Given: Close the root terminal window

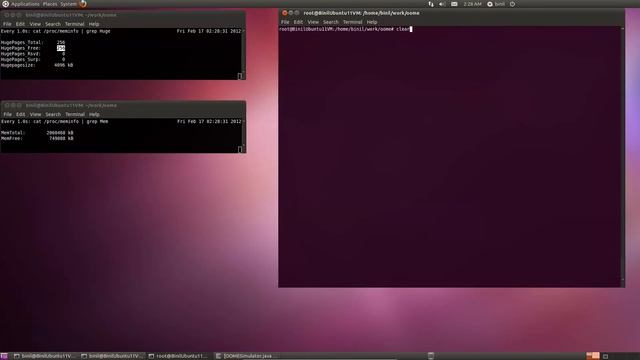Looking at the screenshot, I should click(x=284, y=13).
